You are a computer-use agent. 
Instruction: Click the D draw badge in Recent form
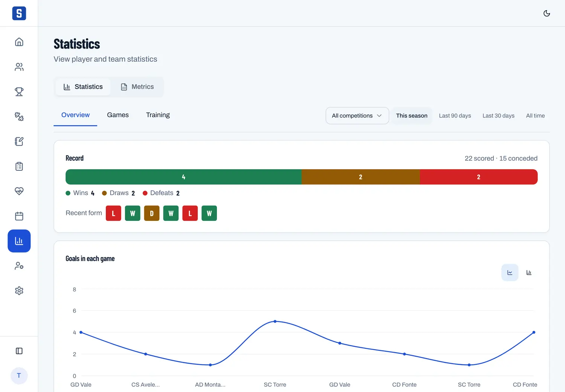point(152,213)
